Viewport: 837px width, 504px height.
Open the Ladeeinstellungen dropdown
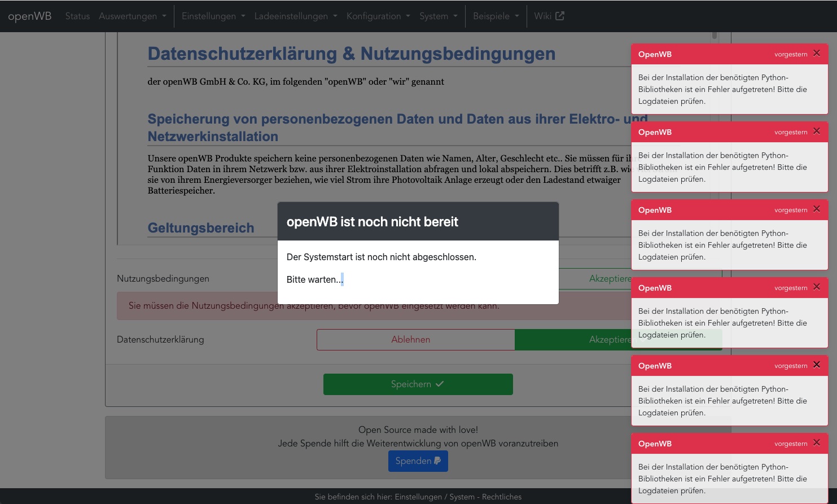(296, 16)
